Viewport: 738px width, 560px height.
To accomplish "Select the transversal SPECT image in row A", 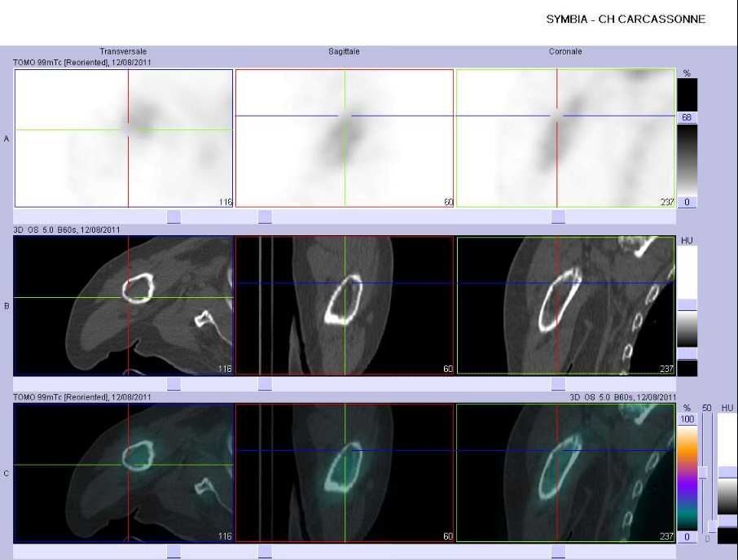I will 124,138.
